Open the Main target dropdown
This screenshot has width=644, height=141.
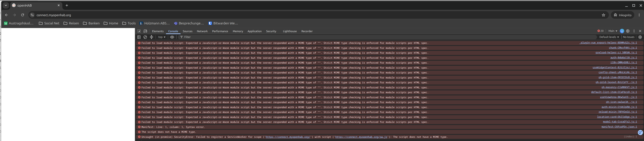612,31
